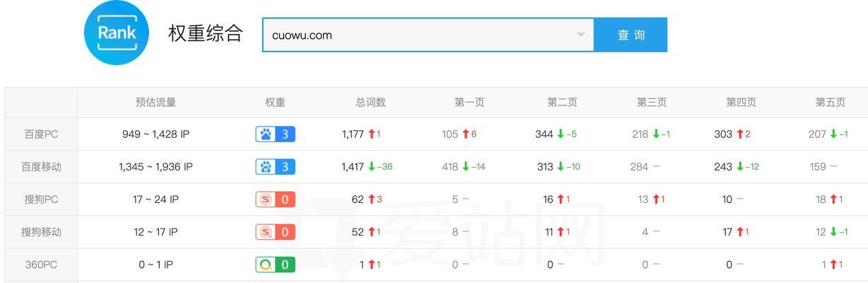Viewport: 868px width, 283px height.
Task: Click the blue Rank logo
Action: 117,33
